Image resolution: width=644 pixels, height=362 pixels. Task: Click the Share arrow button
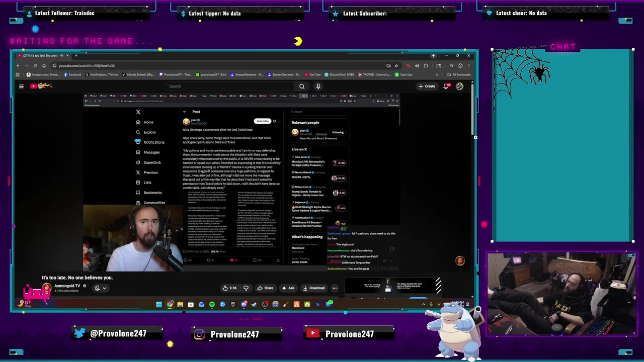click(x=265, y=288)
